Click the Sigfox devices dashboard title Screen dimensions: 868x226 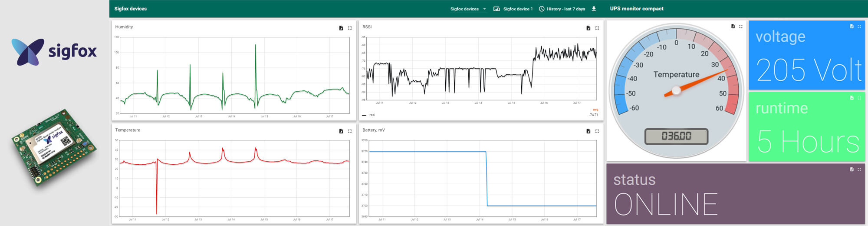coord(131,9)
